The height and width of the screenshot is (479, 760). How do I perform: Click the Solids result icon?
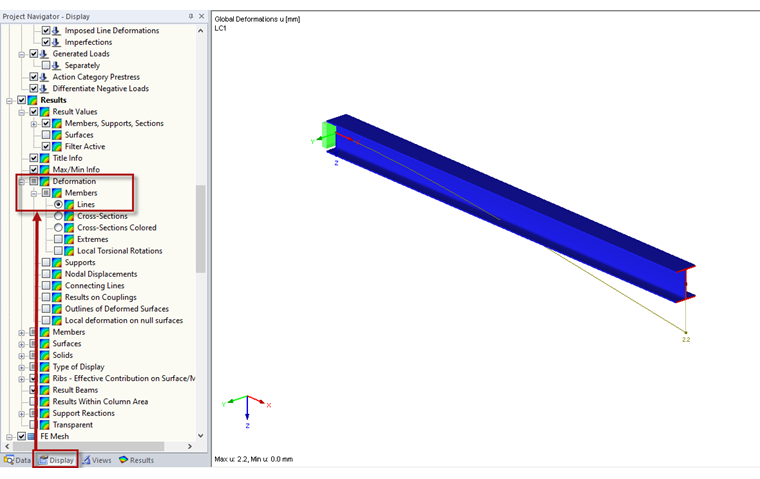[x=45, y=355]
